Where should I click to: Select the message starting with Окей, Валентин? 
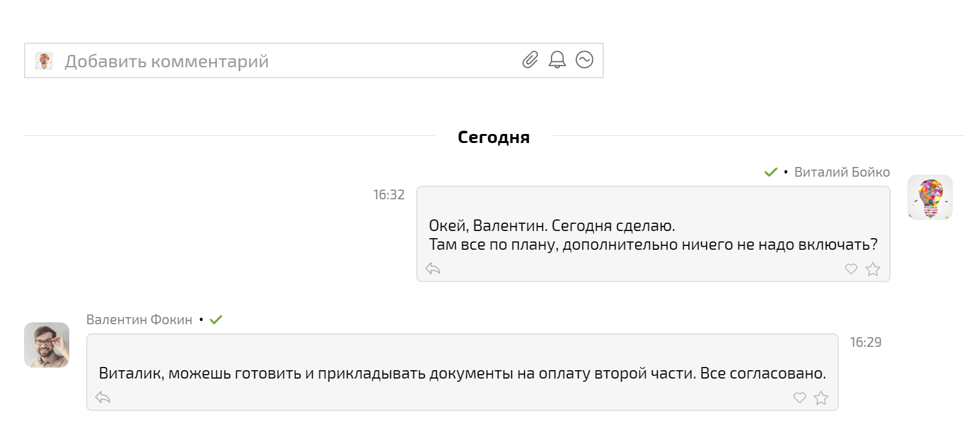(x=652, y=236)
